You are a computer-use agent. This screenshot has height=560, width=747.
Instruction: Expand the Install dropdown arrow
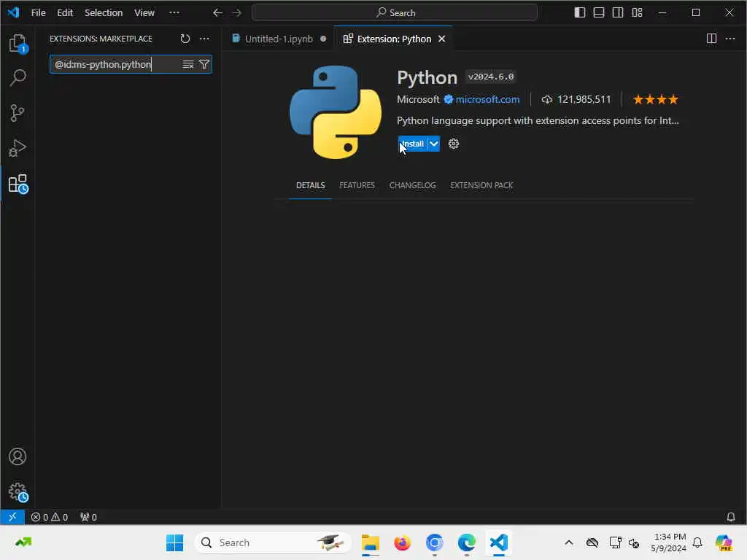(434, 144)
